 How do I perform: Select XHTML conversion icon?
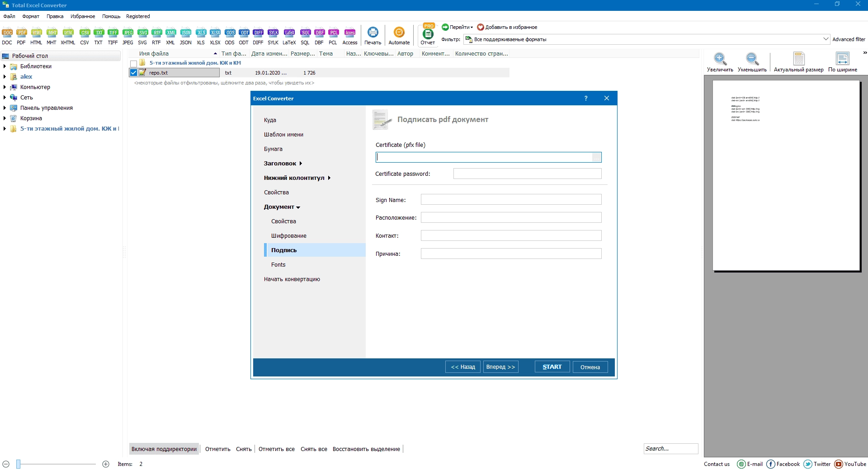[68, 36]
